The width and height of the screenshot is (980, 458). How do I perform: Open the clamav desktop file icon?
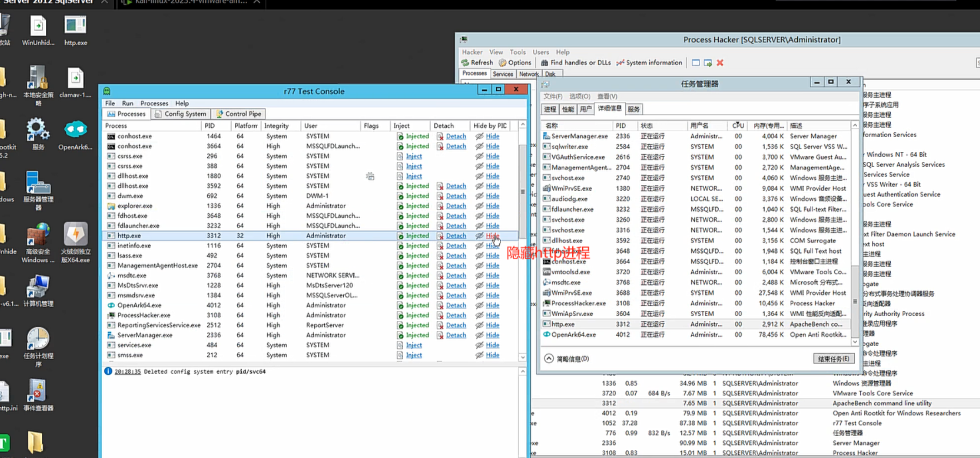[x=75, y=82]
